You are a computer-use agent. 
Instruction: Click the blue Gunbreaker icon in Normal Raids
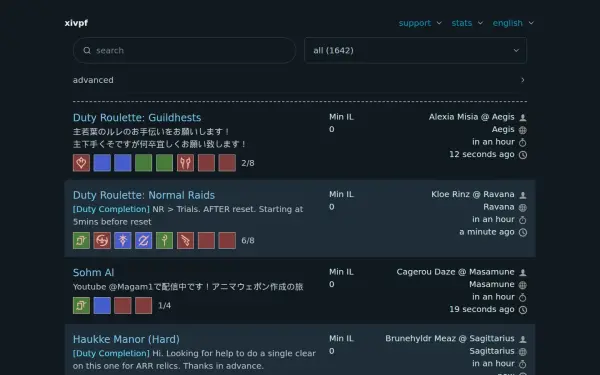click(x=143, y=241)
